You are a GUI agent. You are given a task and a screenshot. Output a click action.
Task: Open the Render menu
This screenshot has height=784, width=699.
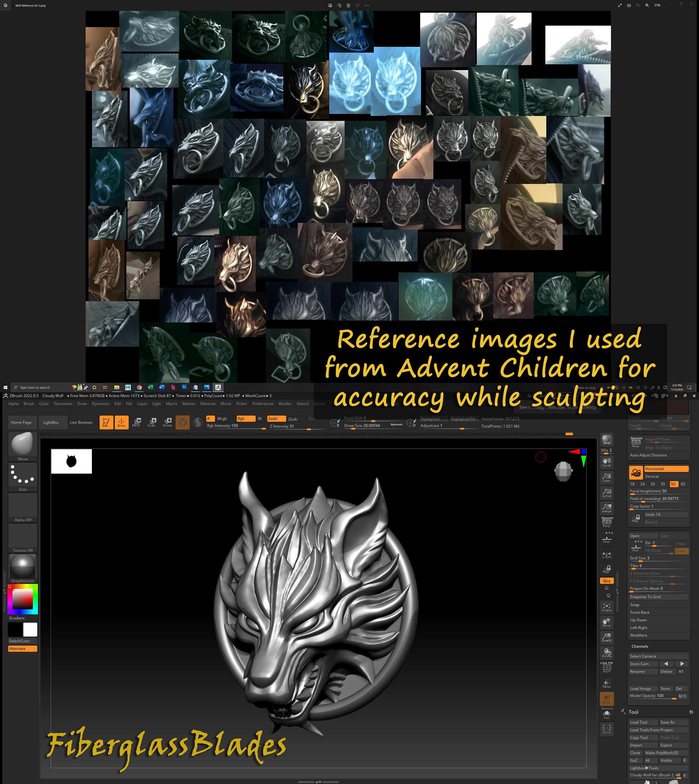click(285, 403)
